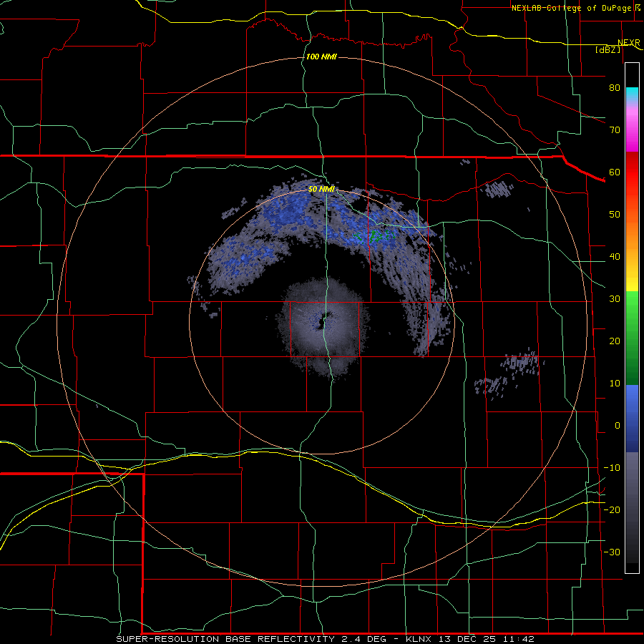Click the cyan top segment of the color bar
This screenshot has width=644, height=644.
tap(632, 94)
